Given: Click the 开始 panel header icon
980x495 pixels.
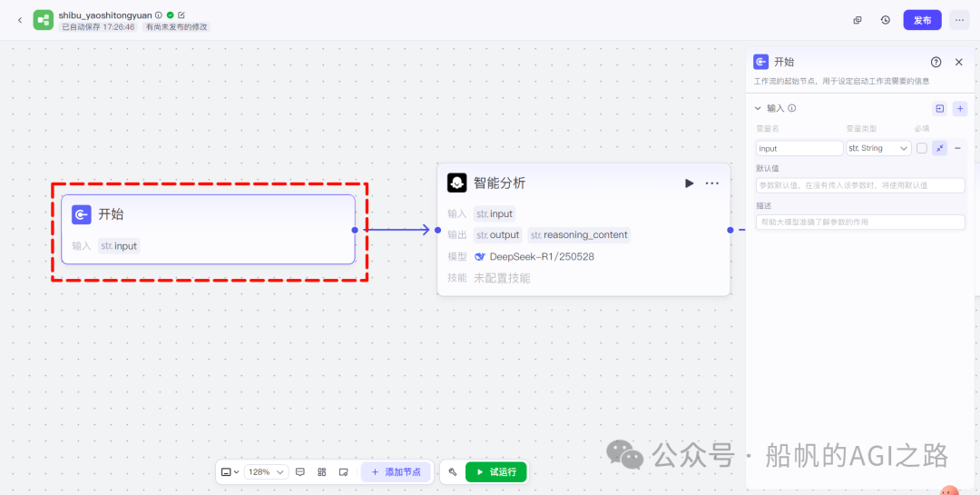Looking at the screenshot, I should click(x=761, y=62).
